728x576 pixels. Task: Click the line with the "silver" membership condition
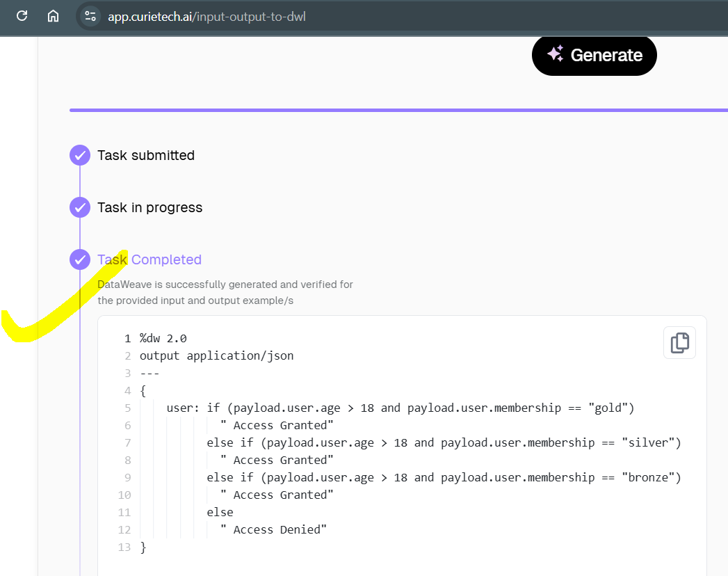(x=444, y=442)
